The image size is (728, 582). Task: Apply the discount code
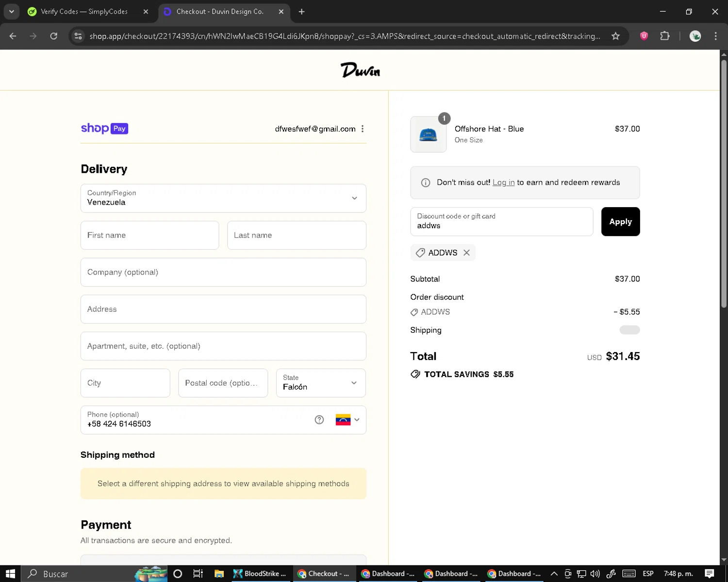[x=620, y=222]
